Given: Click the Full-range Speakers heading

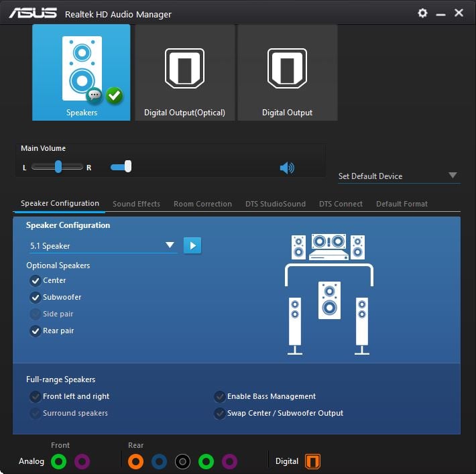Looking at the screenshot, I should [x=61, y=379].
